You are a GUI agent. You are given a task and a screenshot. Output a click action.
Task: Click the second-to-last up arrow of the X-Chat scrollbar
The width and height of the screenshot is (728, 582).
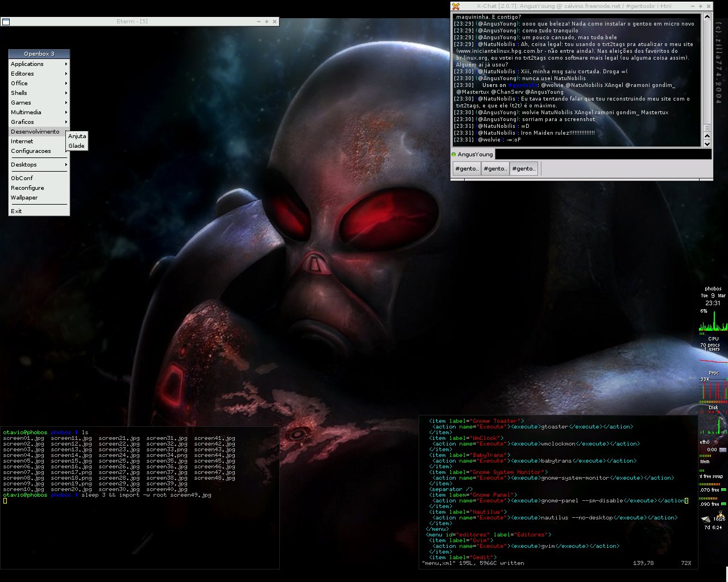[x=708, y=136]
